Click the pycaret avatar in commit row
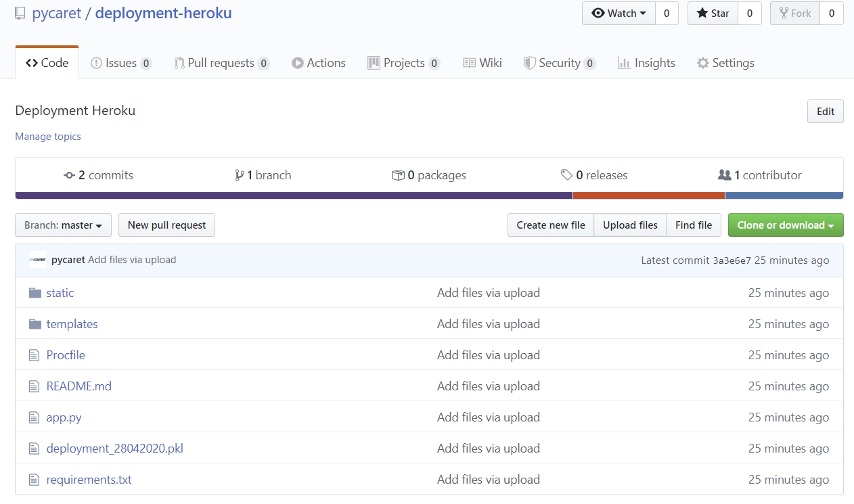The height and width of the screenshot is (504, 854). pos(38,260)
